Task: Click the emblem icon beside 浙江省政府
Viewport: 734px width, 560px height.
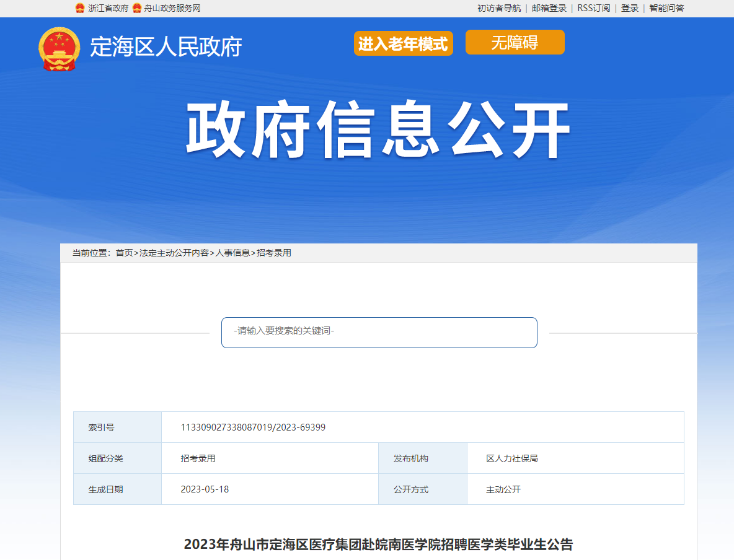Action: [x=80, y=8]
